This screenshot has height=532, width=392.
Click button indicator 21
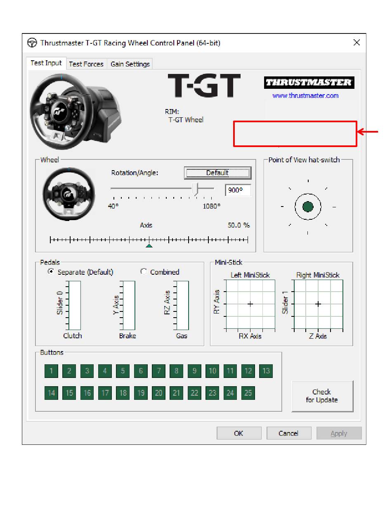pyautogui.click(x=176, y=393)
